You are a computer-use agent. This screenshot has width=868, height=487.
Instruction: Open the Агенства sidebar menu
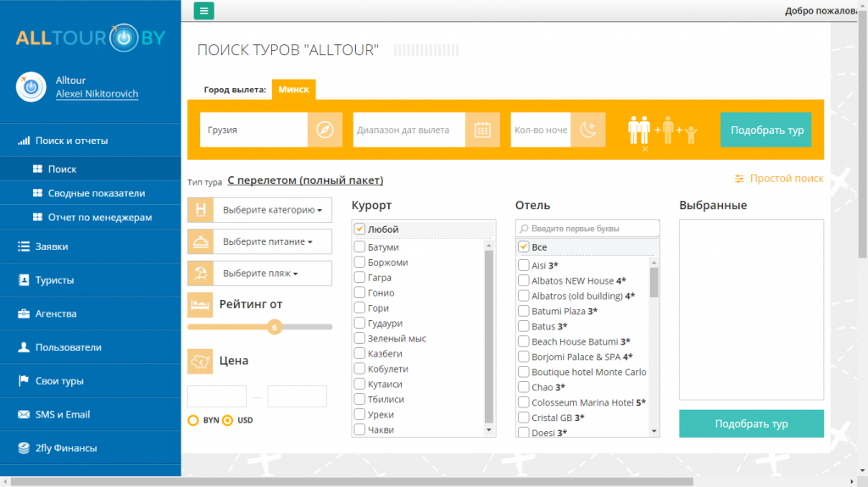[x=90, y=313]
